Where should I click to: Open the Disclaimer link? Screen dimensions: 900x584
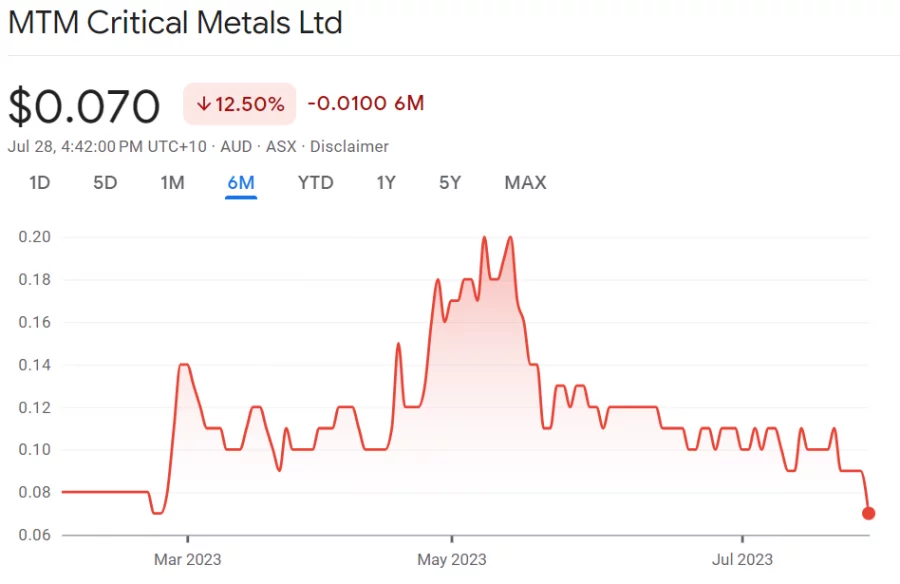point(349,146)
